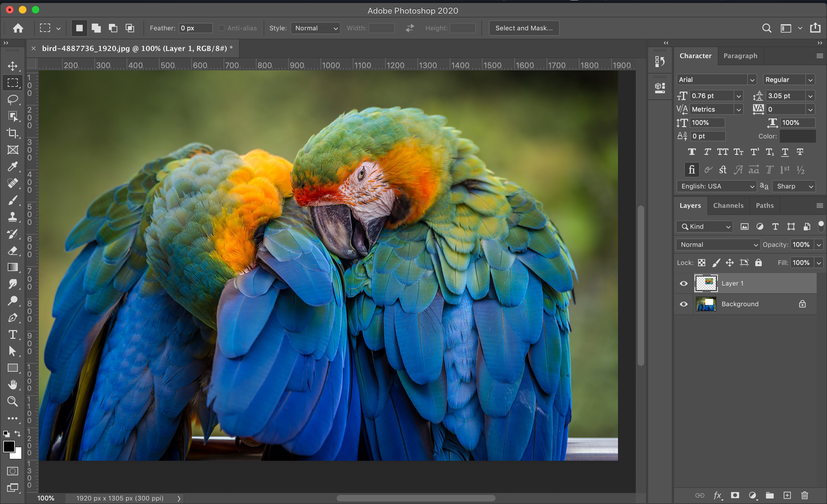
Task: Click the Delete layer trash icon
Action: [x=804, y=495]
